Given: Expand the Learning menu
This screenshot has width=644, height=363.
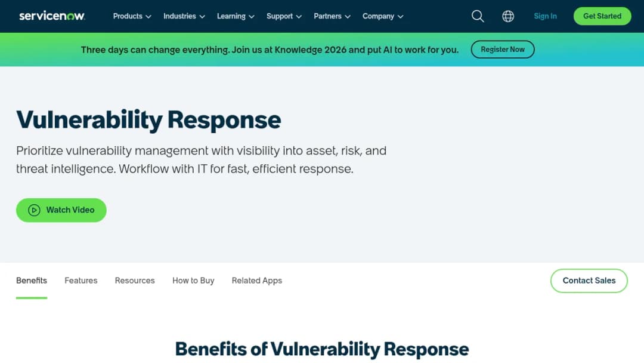Looking at the screenshot, I should (x=236, y=16).
